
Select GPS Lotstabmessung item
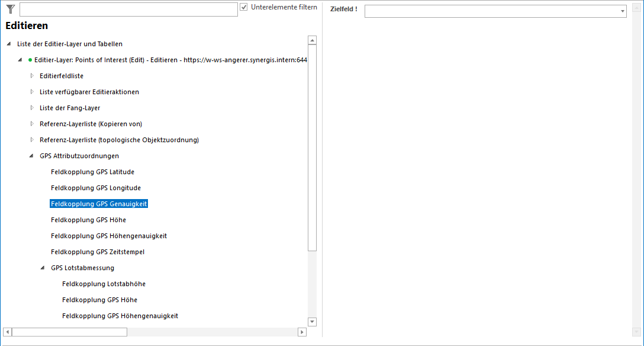click(82, 268)
